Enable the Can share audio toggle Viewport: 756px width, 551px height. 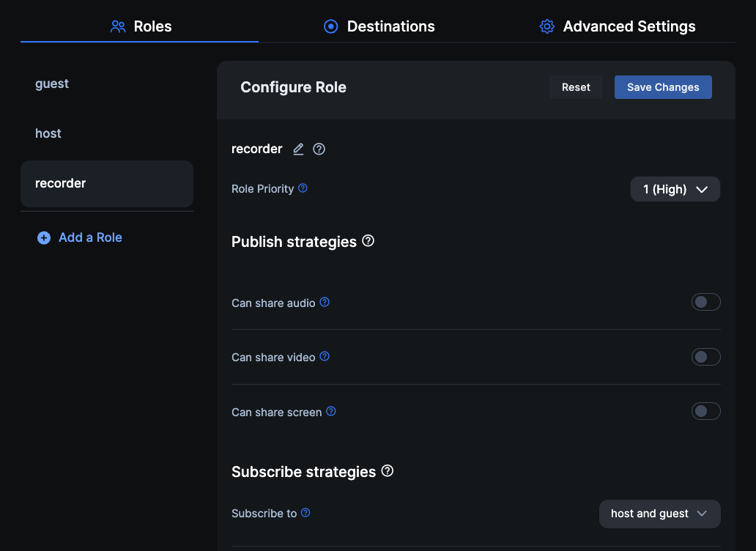705,302
